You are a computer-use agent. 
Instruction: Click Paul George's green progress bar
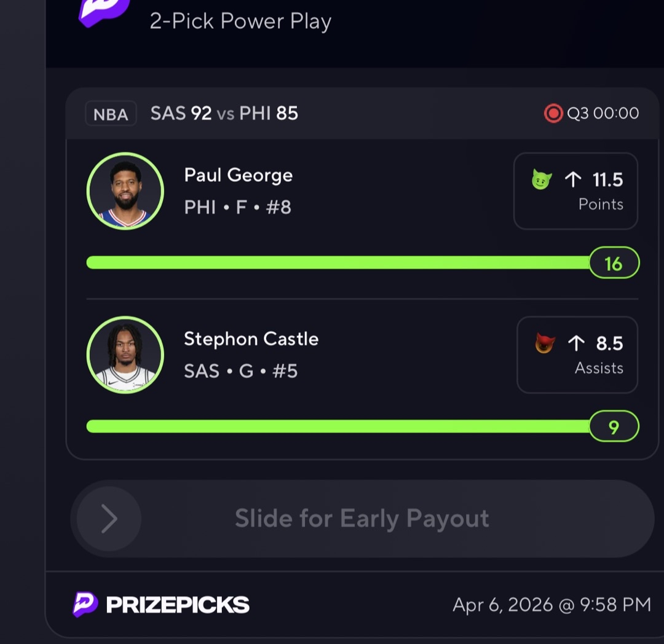click(x=338, y=263)
